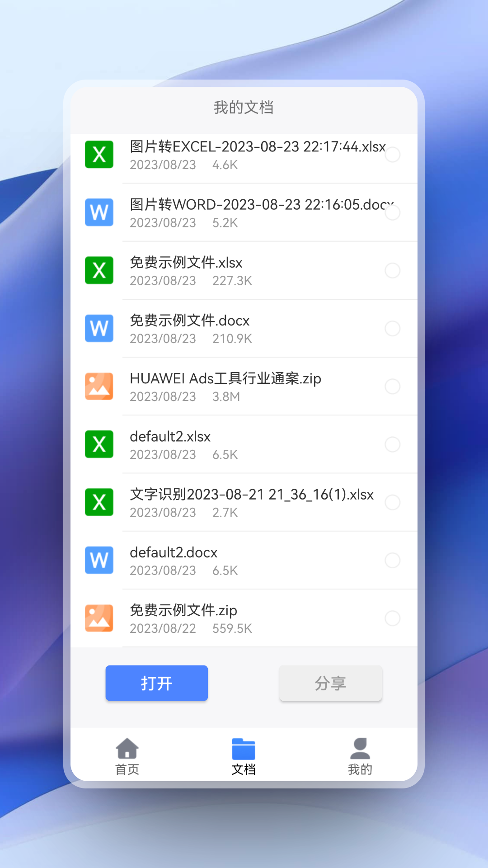488x868 pixels.
Task: Click the green Excel icon beside 免费示例文件.xlsx
Action: (x=99, y=270)
